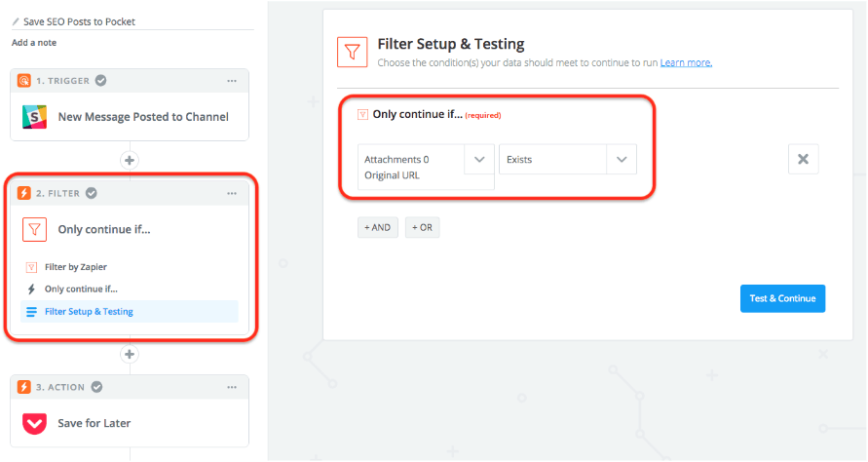Click the Slack icon in the trigger step
The width and height of the screenshot is (868, 462).
35,117
